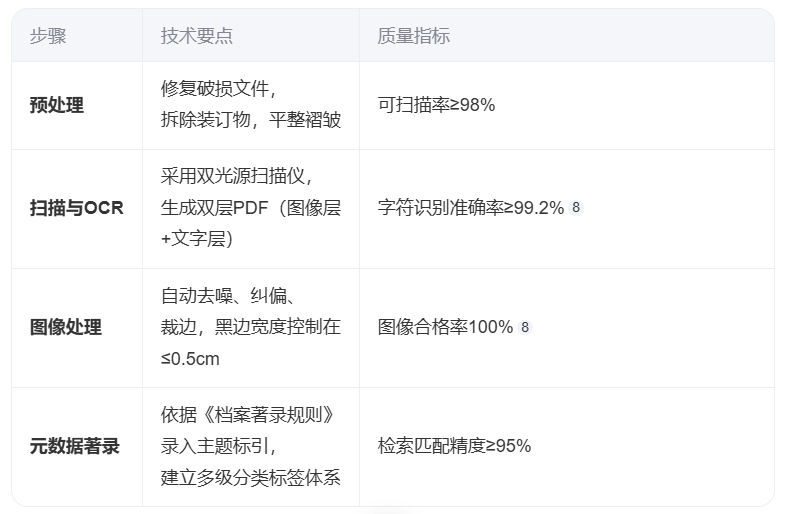788x514 pixels.
Task: Click the 预处理 row label
Action: pos(57,105)
